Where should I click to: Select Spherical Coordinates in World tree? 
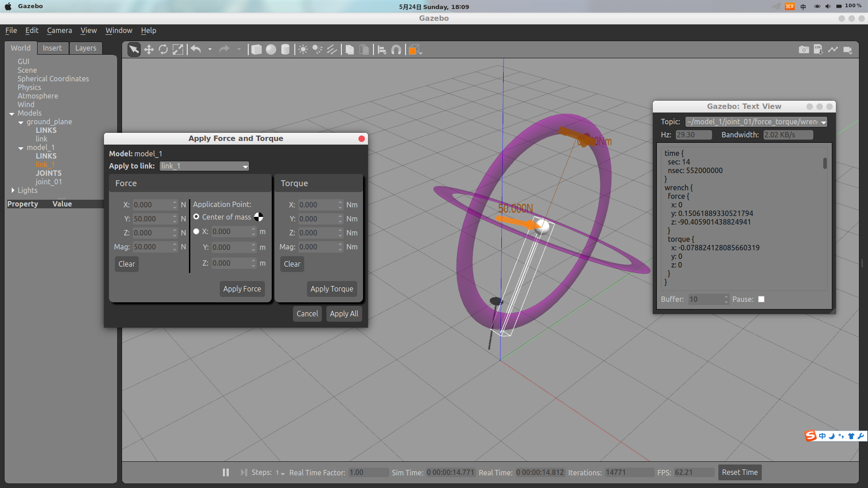coord(53,79)
